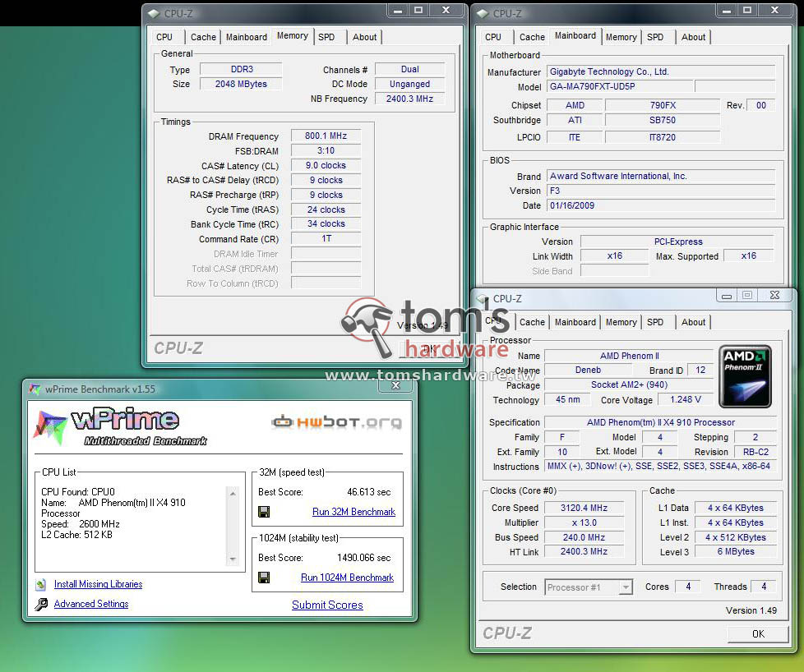
Task: Click the HWBOT.org logo in wPrime
Action: pos(337,422)
